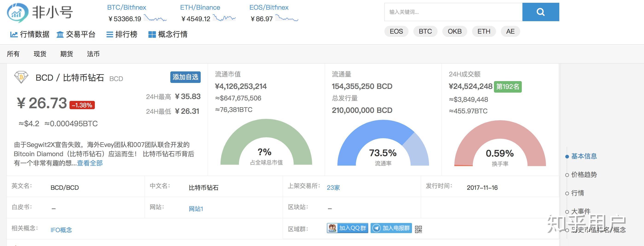Click the ETH/Binance sparkline chart
The height and width of the screenshot is (246, 644).
pos(224,18)
